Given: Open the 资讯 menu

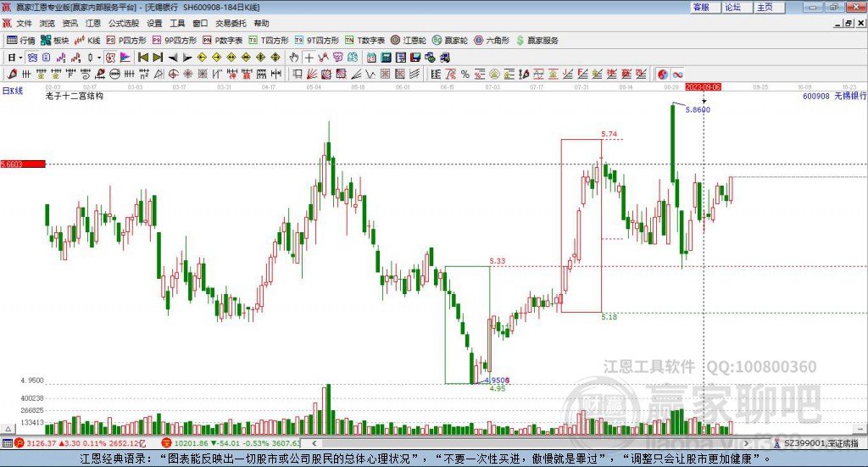Looking at the screenshot, I should (x=70, y=23).
